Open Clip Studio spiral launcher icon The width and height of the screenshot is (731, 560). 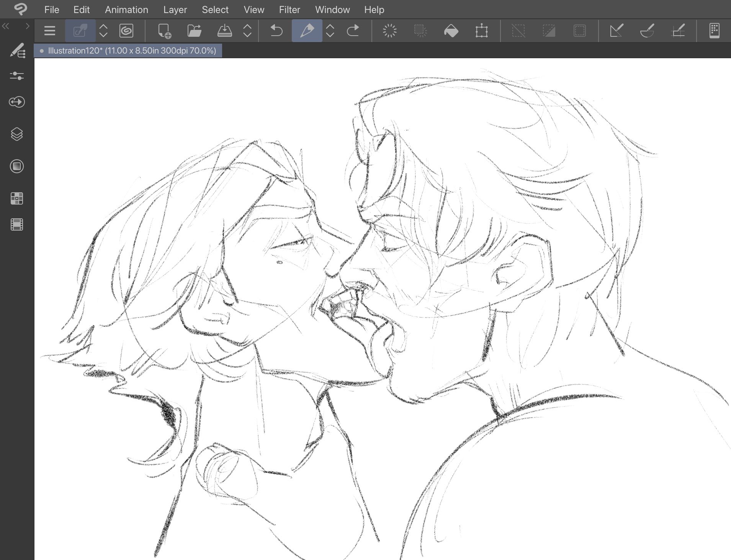pos(126,31)
